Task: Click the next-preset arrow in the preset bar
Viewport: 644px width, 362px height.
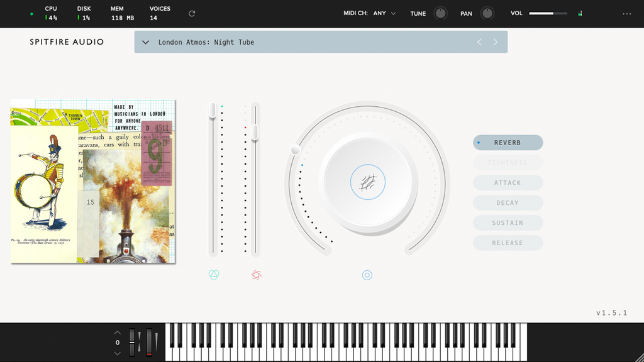Action: tap(496, 42)
